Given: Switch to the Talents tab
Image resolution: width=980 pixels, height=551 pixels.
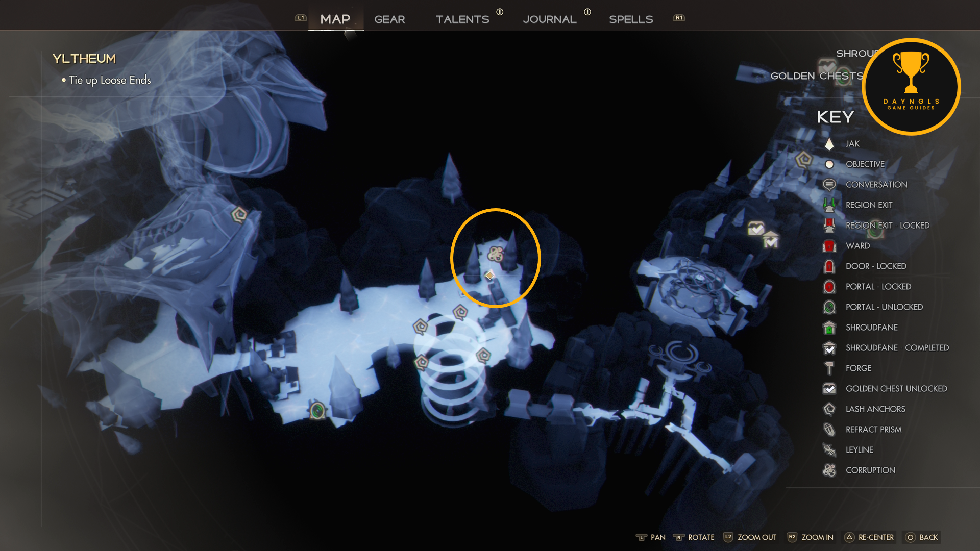Looking at the screenshot, I should [x=462, y=19].
